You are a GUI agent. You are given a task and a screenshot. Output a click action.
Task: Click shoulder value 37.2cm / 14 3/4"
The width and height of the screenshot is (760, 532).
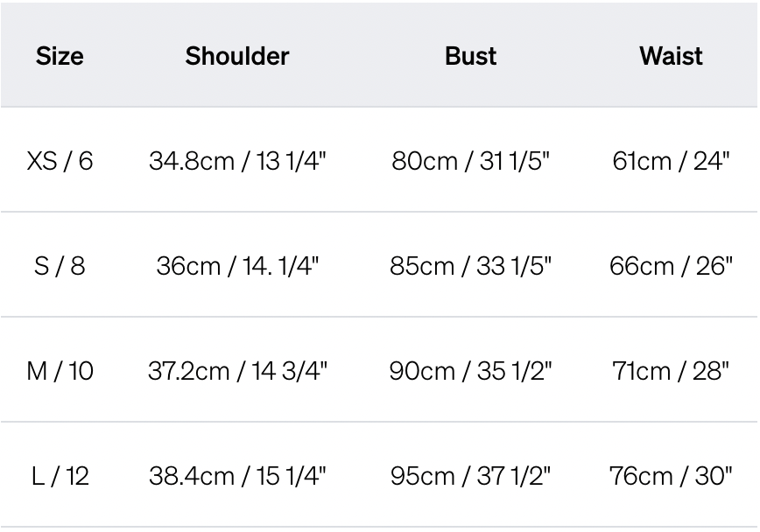(236, 371)
